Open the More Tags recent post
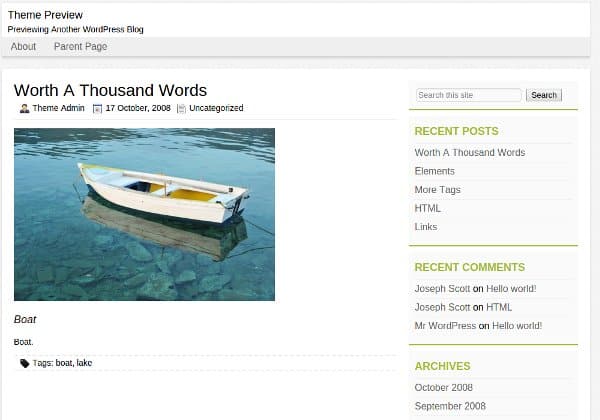 pos(437,190)
